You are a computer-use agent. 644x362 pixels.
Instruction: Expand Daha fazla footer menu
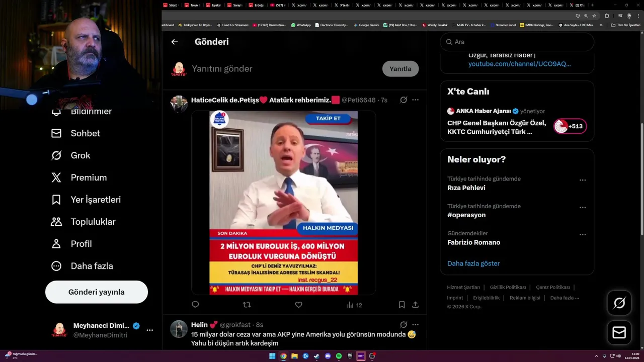pos(565,298)
